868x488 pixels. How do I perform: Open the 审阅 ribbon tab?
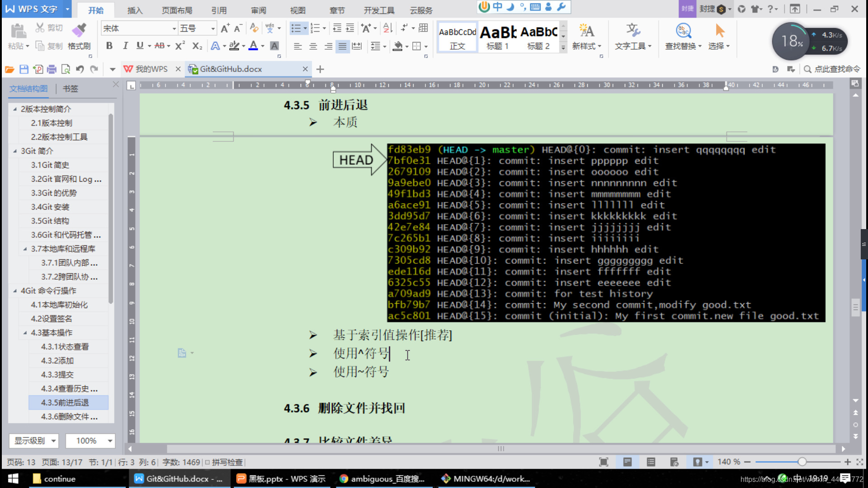[x=259, y=10]
